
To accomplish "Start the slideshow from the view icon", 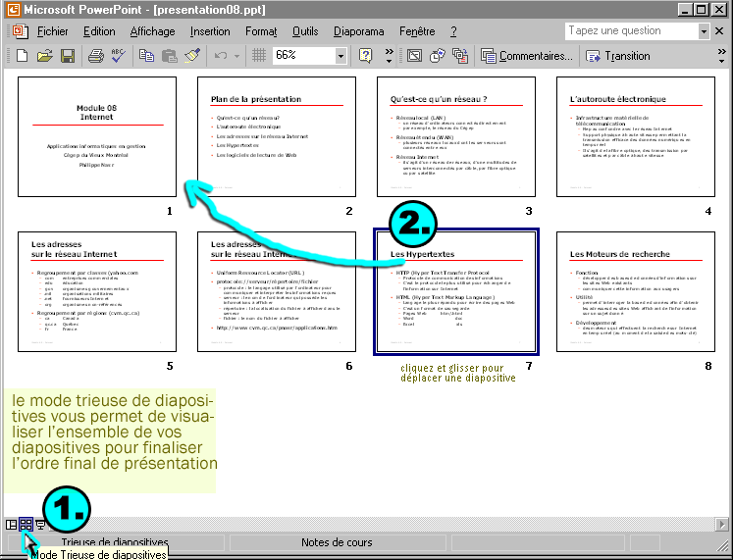I will click(x=39, y=525).
